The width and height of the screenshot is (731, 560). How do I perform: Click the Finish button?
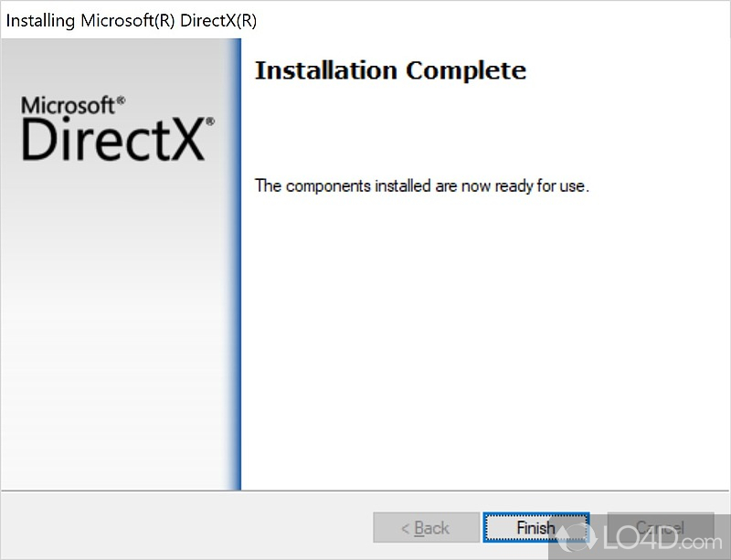tap(536, 527)
